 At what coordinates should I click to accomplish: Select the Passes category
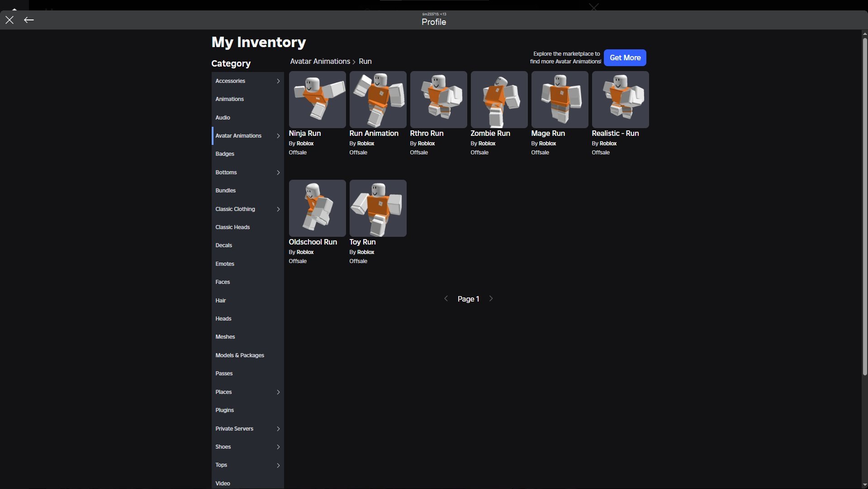[247, 374]
